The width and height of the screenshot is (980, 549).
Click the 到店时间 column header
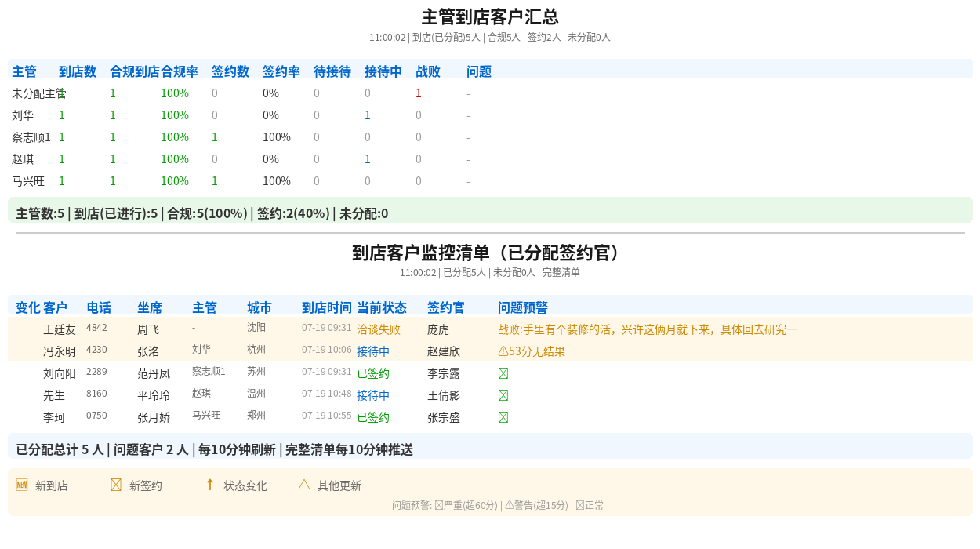327,307
